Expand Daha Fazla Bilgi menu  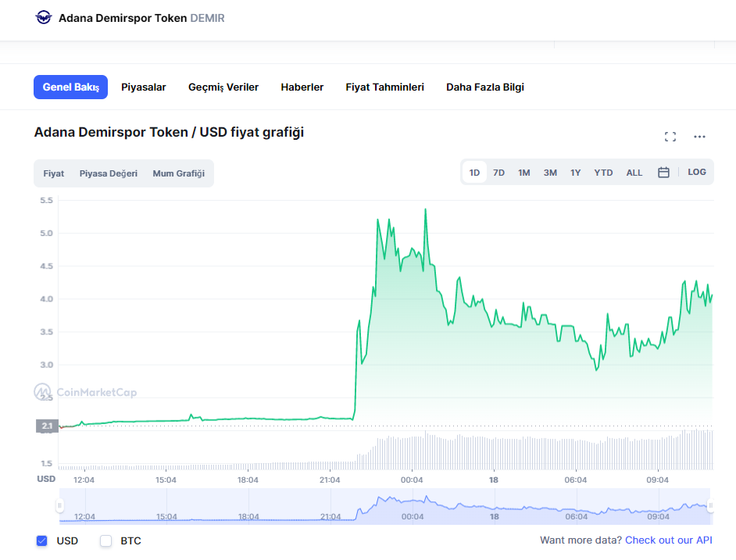point(484,87)
